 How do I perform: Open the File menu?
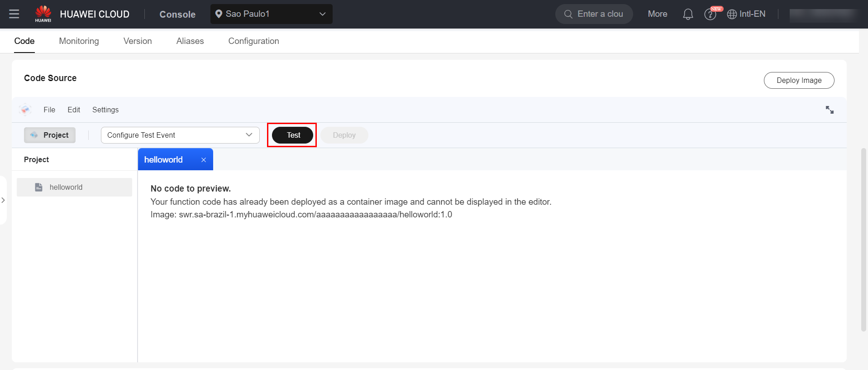(49, 110)
